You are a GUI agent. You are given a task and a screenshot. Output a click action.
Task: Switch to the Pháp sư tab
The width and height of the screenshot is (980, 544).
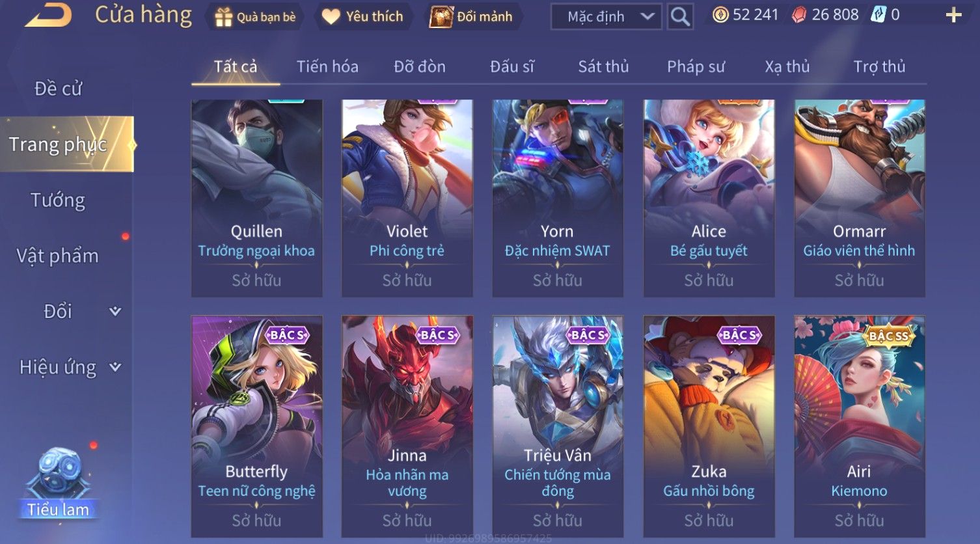click(696, 66)
